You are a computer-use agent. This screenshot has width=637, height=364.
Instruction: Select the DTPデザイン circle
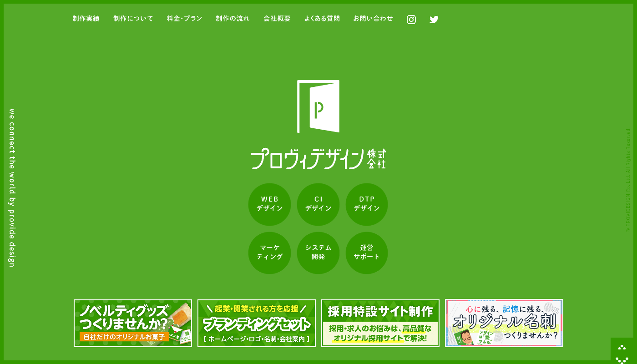367,204
